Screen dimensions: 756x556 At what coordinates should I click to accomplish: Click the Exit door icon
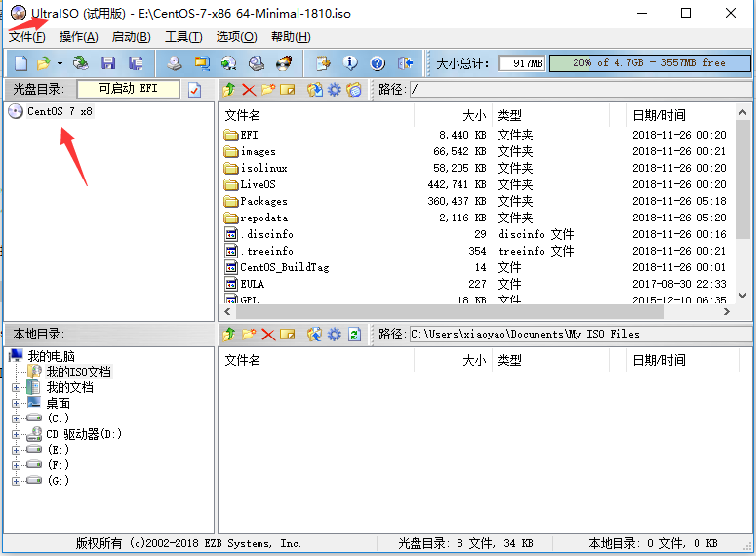pos(405,63)
